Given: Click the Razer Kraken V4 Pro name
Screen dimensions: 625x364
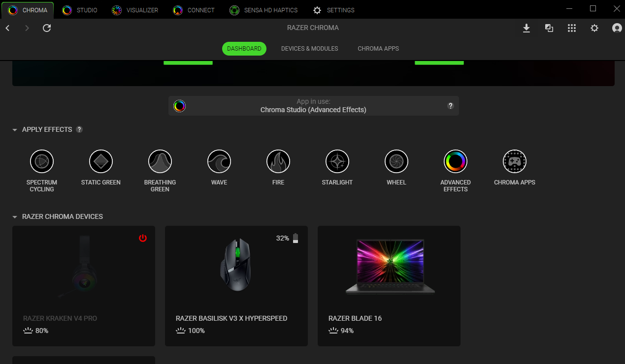Looking at the screenshot, I should [60, 318].
